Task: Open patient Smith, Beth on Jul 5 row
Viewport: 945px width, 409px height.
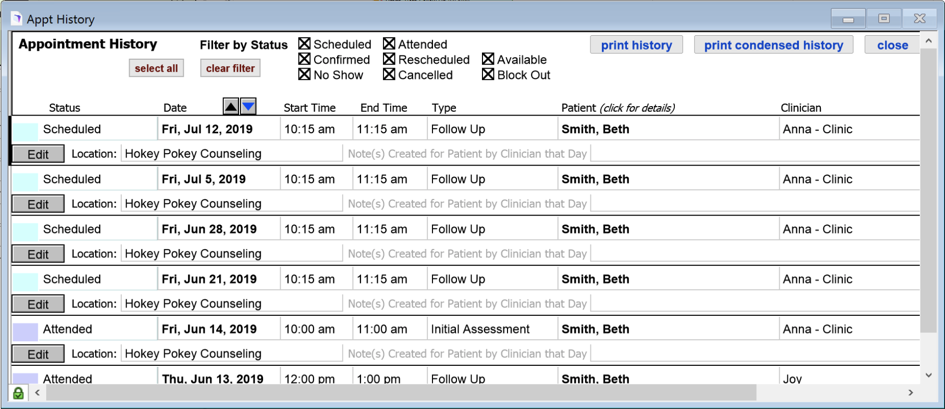Action: pyautogui.click(x=595, y=180)
